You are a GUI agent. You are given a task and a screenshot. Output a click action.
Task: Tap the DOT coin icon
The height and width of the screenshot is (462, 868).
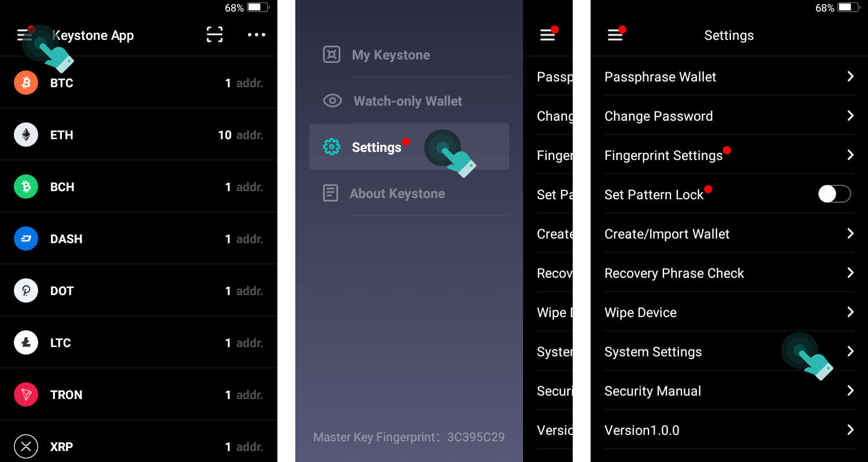(26, 290)
